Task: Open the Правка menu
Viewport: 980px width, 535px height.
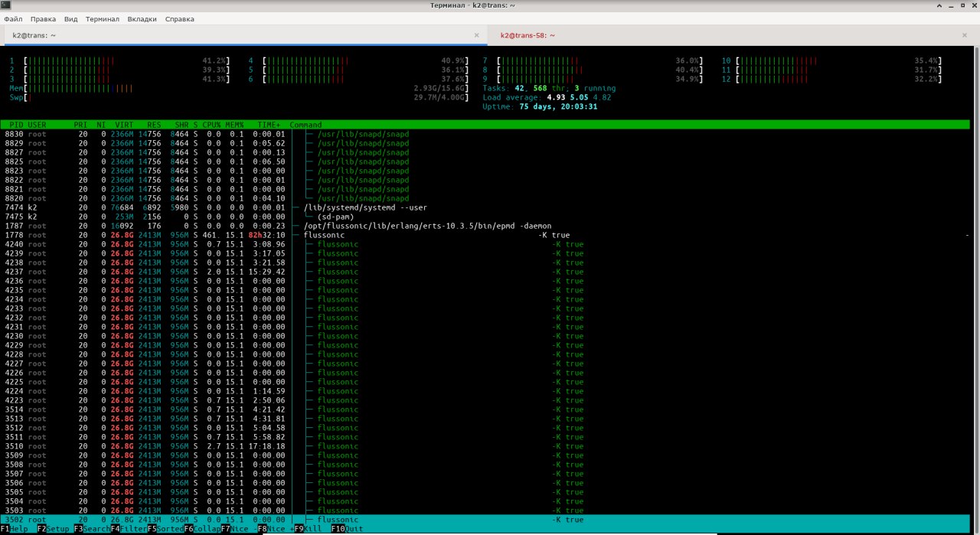Action: coord(43,18)
